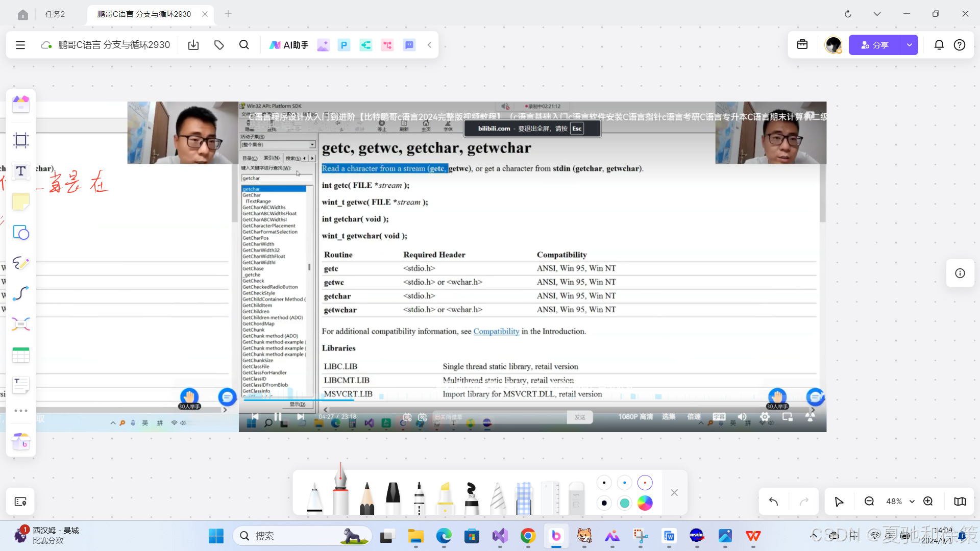Open the rainbow color wheel picker
This screenshot has height=551, width=980.
pos(645,503)
